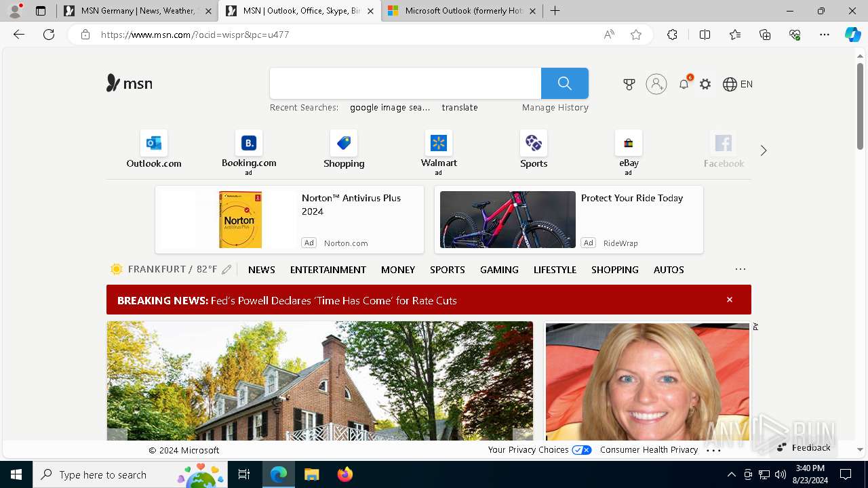Viewport: 868px width, 488px height.
Task: Open a new browser tab
Action: pos(555,11)
